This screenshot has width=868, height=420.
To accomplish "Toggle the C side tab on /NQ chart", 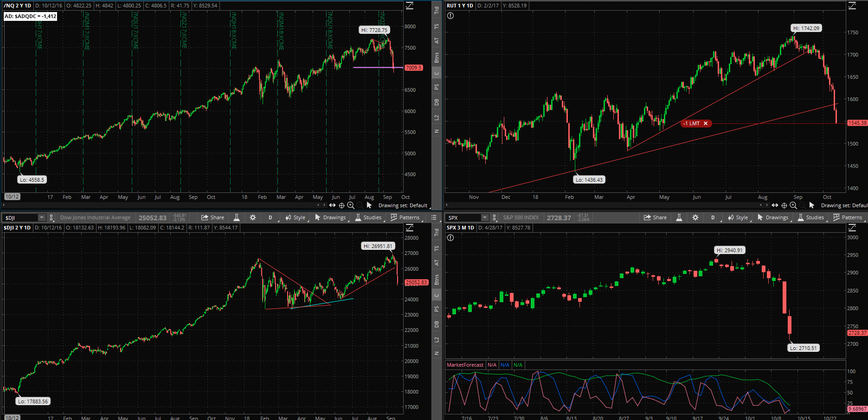I will point(437,73).
